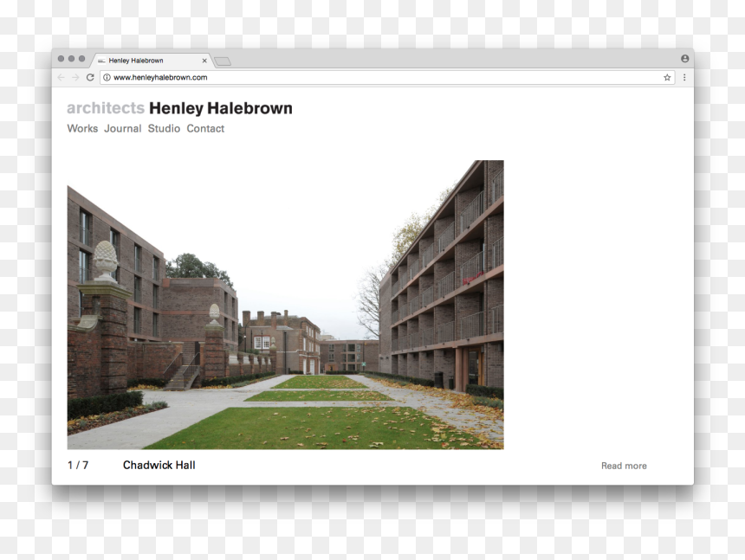
Task: Click the 1 / 7 slide counter
Action: pos(78,465)
